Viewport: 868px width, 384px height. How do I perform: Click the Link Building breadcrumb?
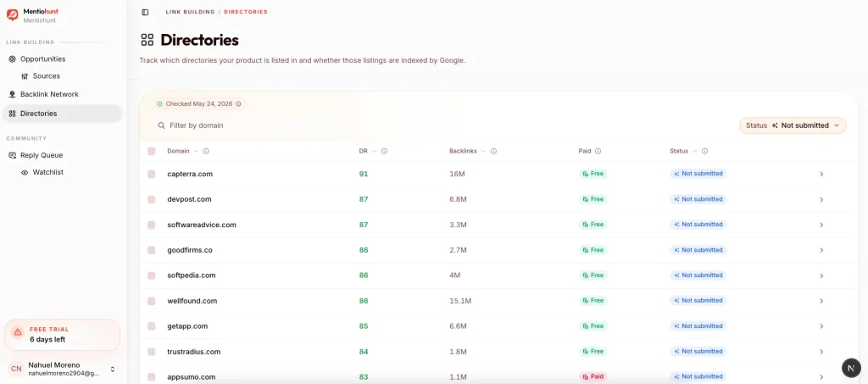190,12
